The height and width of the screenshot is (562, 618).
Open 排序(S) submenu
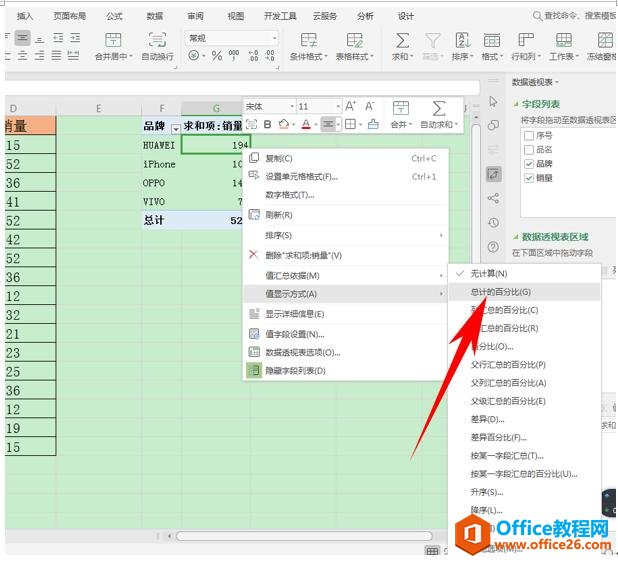point(346,236)
